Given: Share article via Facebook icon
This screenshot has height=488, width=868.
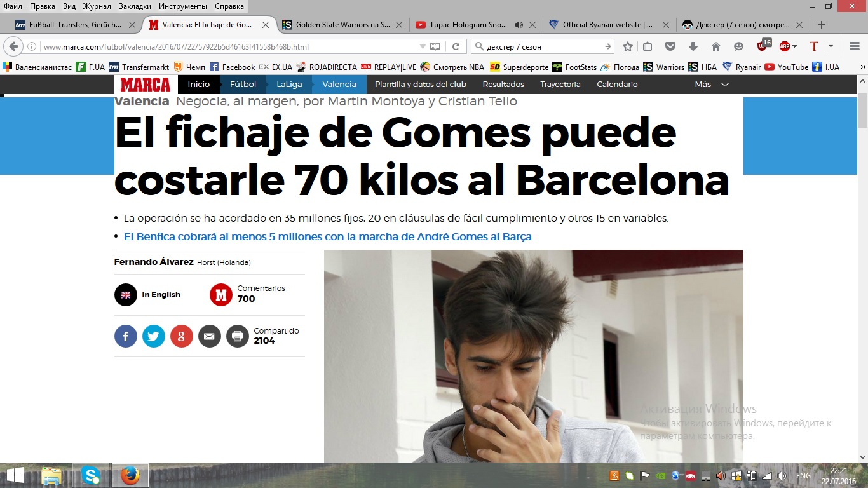Looking at the screenshot, I should pyautogui.click(x=126, y=335).
